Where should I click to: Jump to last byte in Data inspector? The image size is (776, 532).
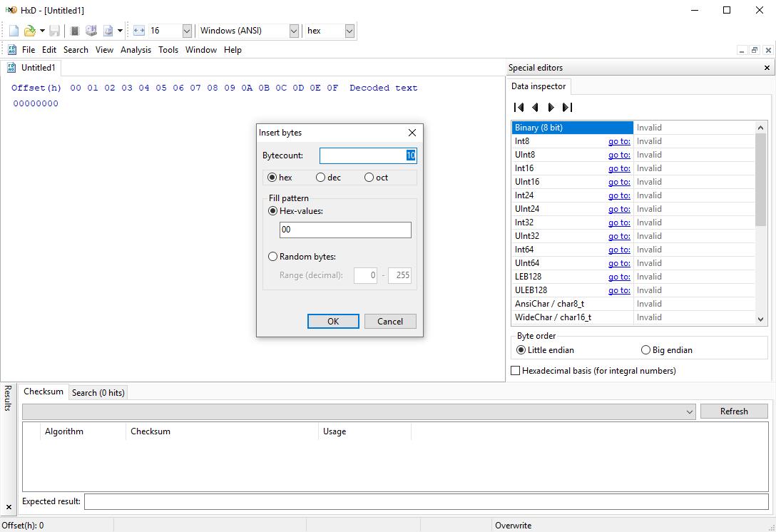(x=567, y=108)
